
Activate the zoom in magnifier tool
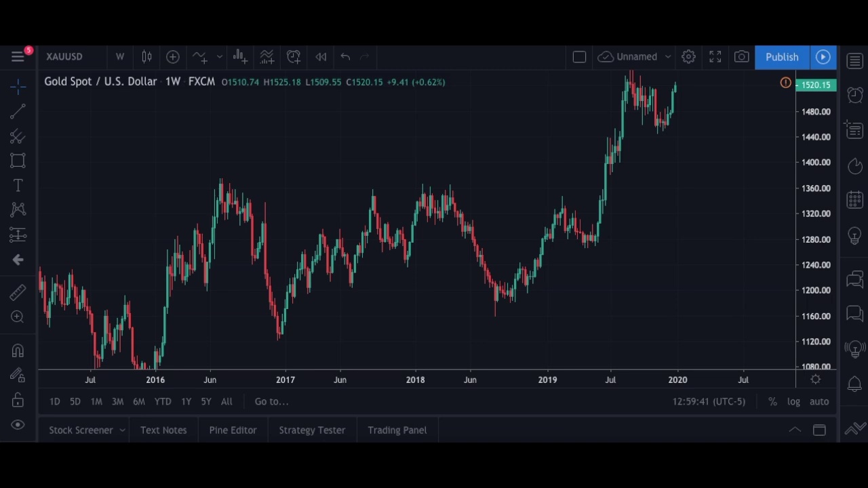18,317
